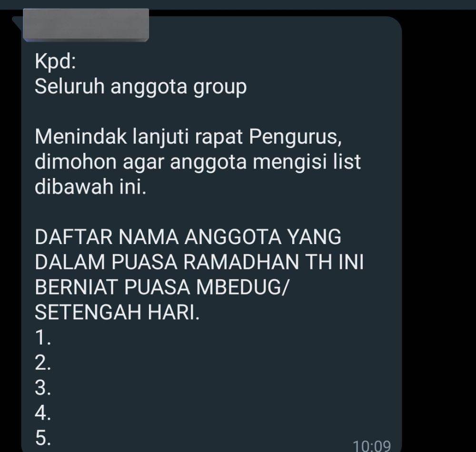Tap the blurred sender name above the message

86,25
